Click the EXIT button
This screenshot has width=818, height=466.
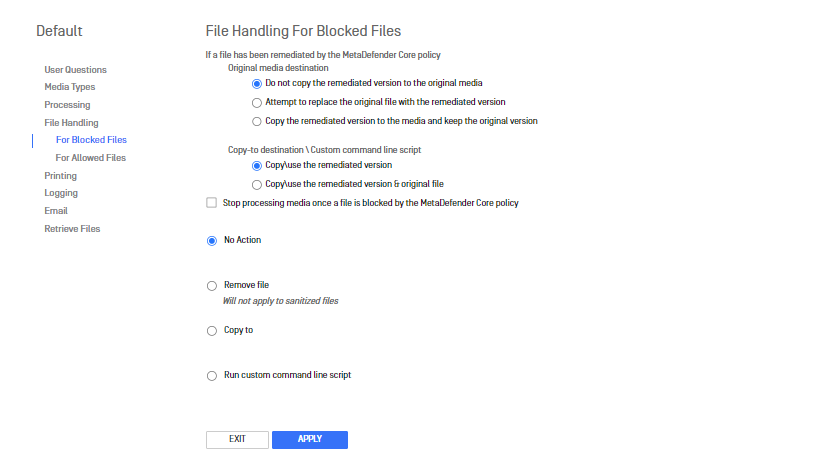pyautogui.click(x=237, y=440)
